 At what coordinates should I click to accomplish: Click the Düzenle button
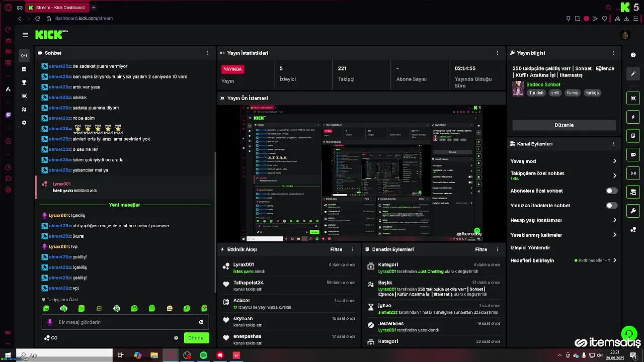(564, 125)
